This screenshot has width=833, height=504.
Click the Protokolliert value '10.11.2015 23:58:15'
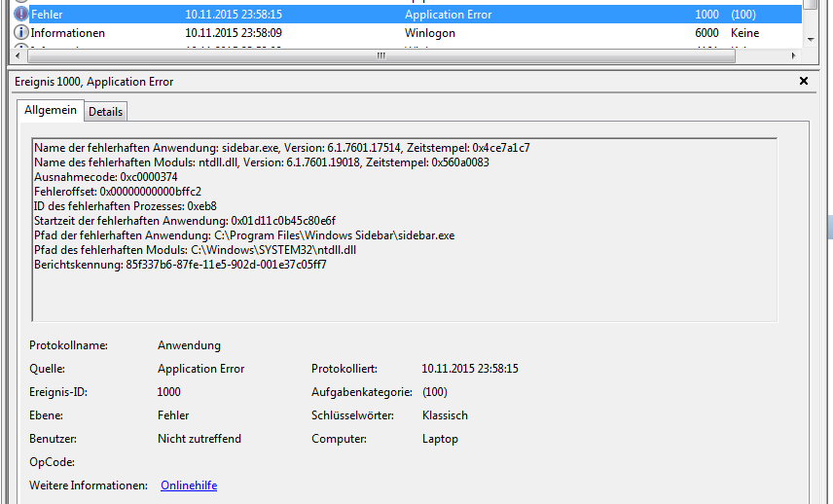[470, 369]
